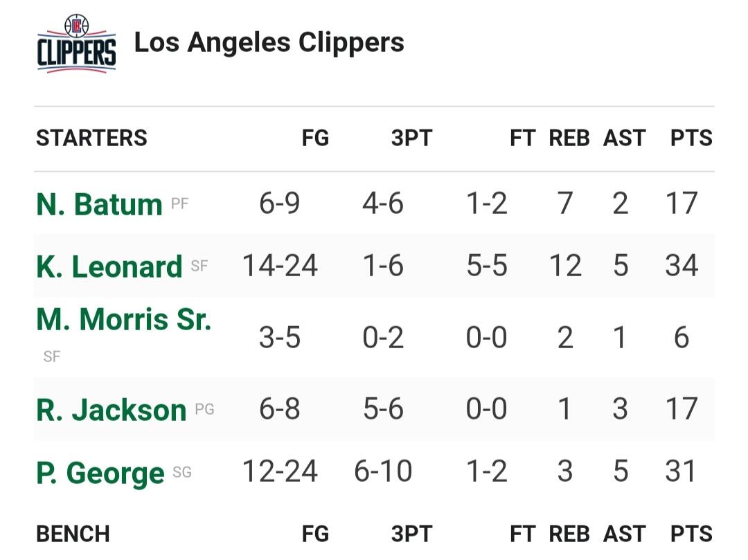Click K. Leonard's 34 points value
Image resolution: width=748 pixels, height=560 pixels.
pos(682,267)
